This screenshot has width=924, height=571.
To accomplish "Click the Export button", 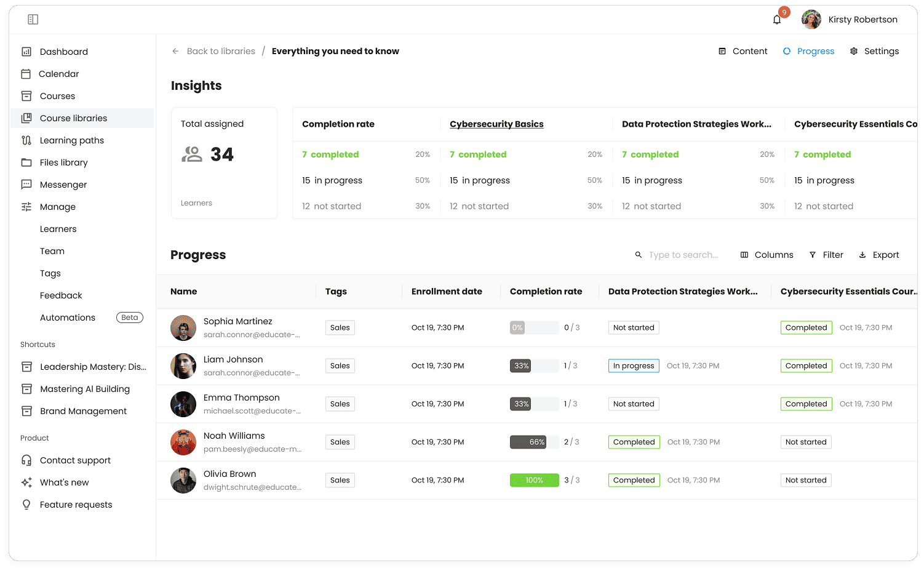I will pos(879,255).
